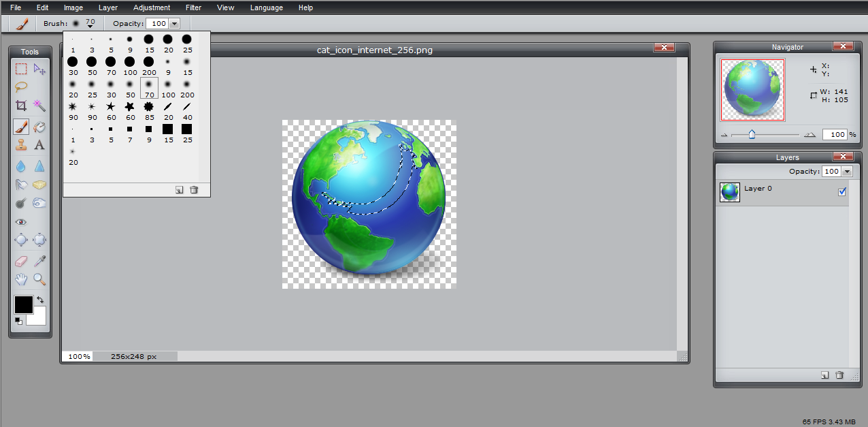Open the View menu

[x=226, y=7]
